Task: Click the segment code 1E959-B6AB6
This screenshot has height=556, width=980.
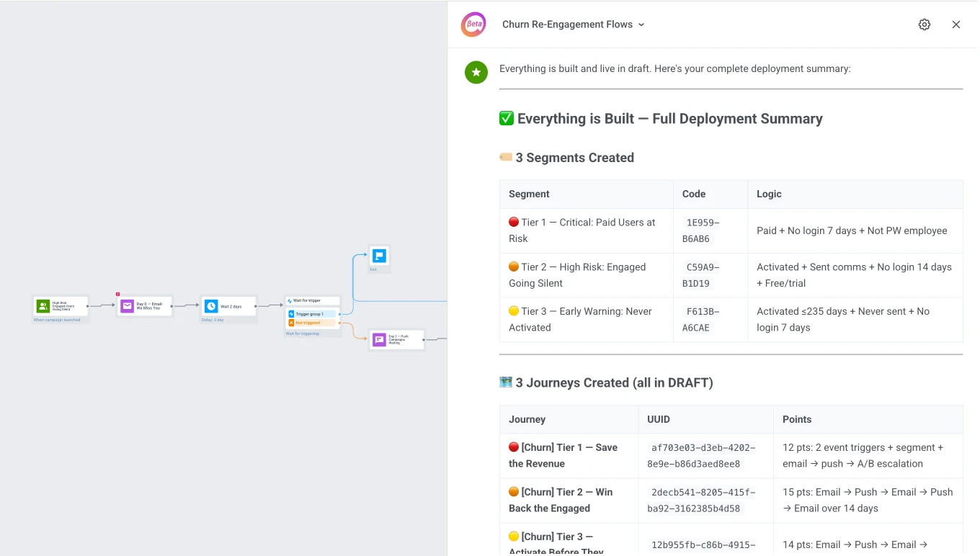Action: pyautogui.click(x=702, y=230)
